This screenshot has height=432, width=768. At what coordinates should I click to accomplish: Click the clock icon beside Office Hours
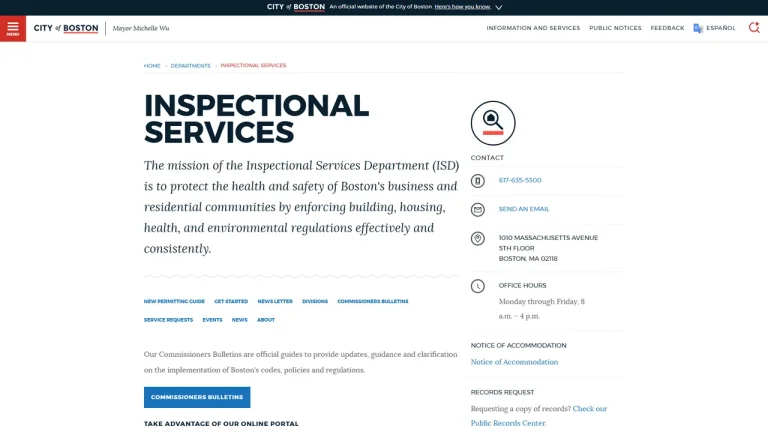[x=478, y=286]
